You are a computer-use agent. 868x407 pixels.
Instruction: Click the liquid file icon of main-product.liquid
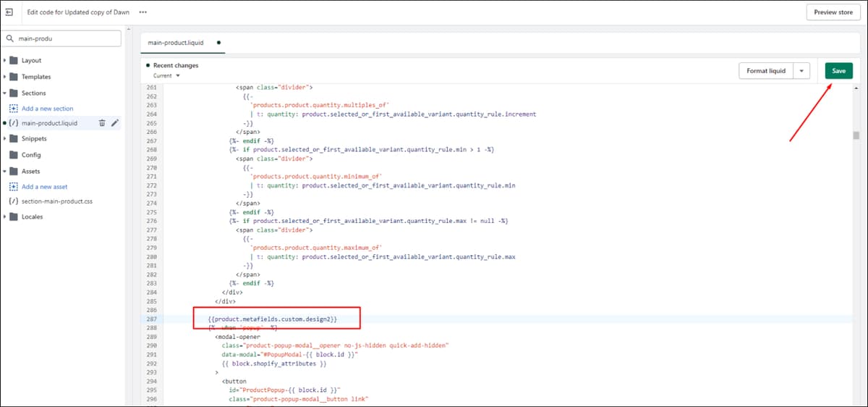(14, 123)
